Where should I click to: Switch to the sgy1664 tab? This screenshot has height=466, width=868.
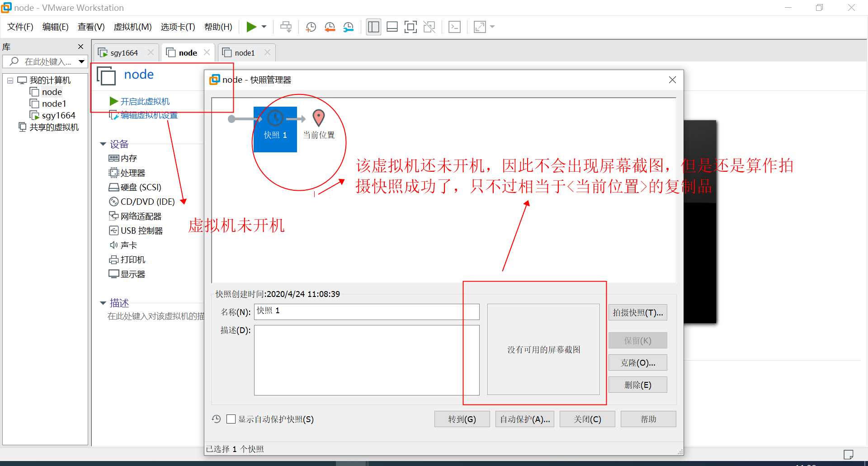[x=124, y=53]
